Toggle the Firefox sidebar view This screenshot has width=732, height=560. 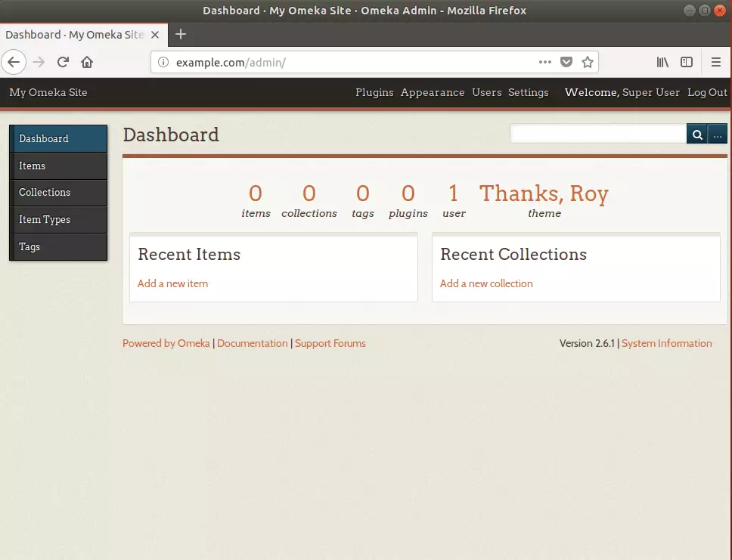click(687, 62)
